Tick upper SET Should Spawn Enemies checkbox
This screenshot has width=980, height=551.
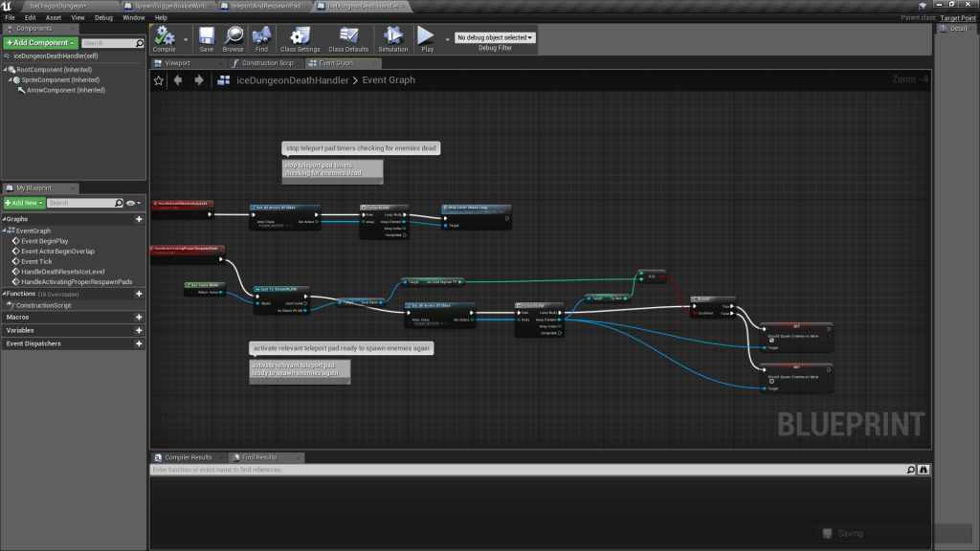(x=771, y=342)
